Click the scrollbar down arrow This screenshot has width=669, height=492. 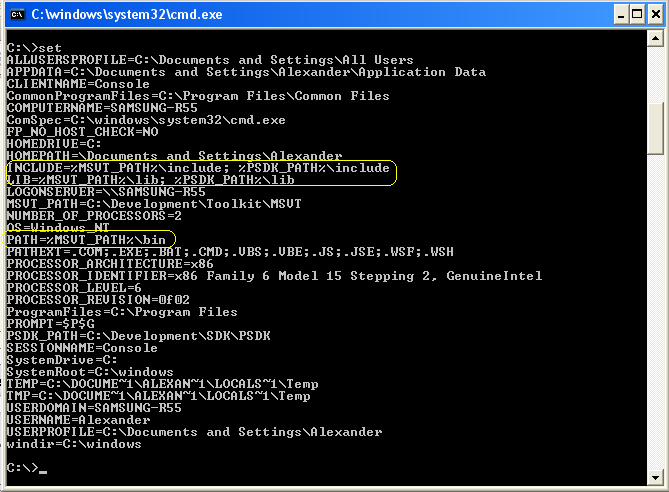655,476
